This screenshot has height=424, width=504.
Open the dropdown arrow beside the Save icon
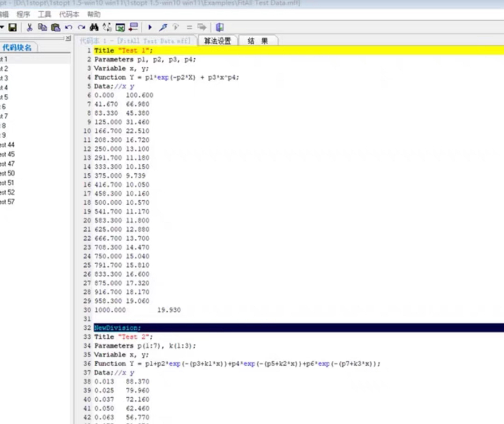point(2,27)
